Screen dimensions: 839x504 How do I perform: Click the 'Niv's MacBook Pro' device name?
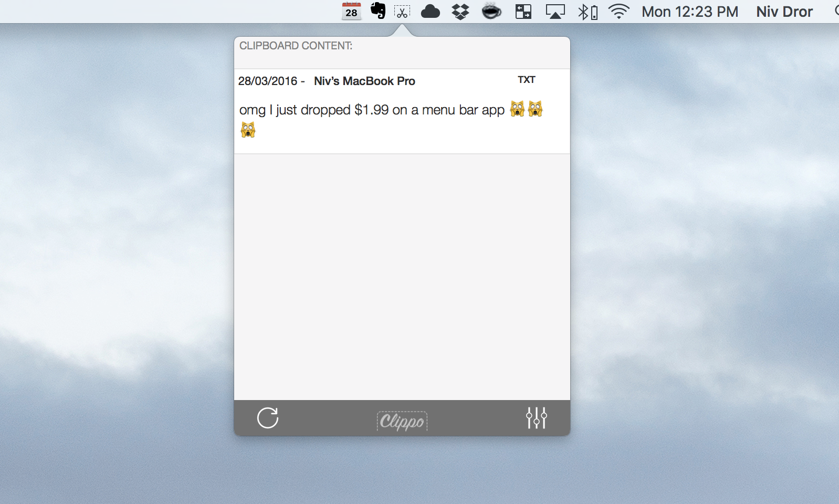click(x=364, y=81)
